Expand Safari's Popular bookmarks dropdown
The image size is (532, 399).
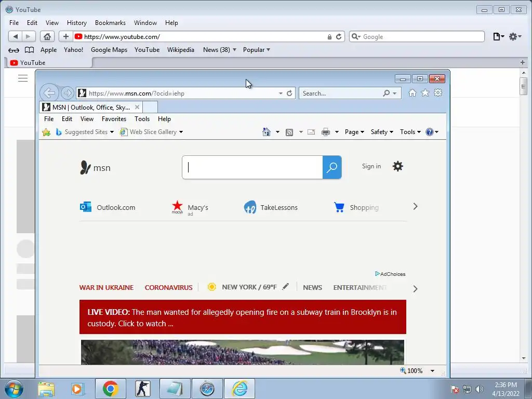tap(257, 50)
